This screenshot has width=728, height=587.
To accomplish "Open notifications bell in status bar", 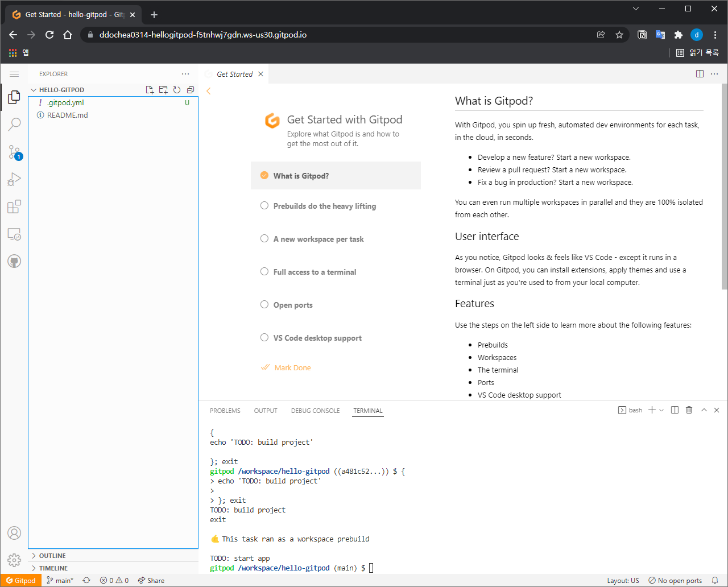I will [x=715, y=581].
